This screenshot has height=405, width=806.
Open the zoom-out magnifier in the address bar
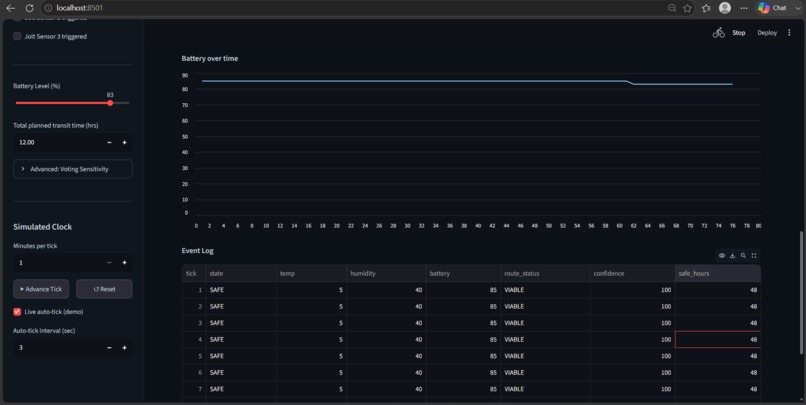[672, 8]
